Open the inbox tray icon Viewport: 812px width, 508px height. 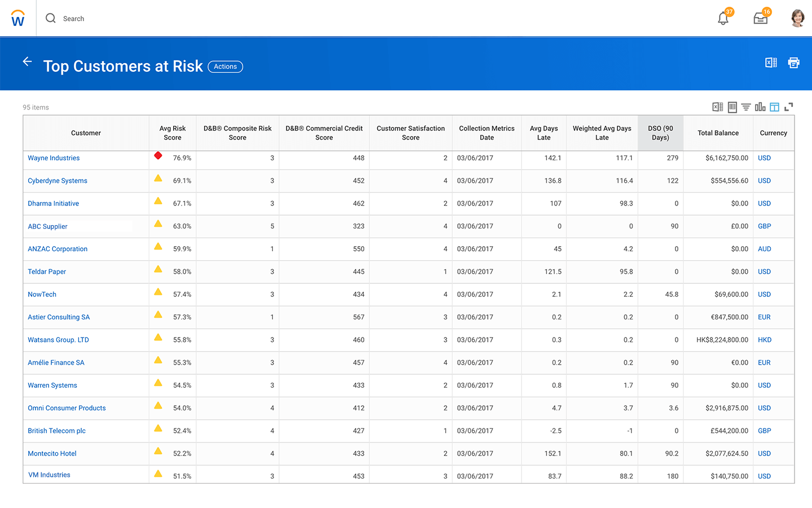click(760, 19)
